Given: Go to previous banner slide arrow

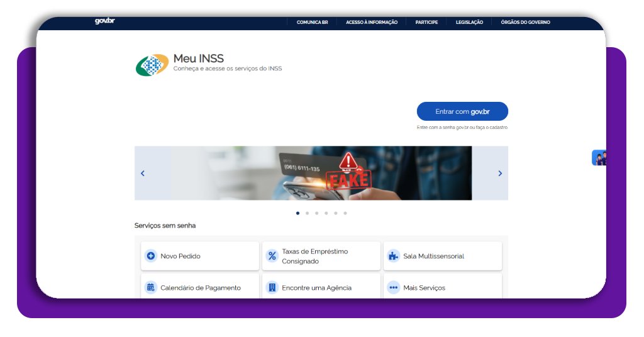Looking at the screenshot, I should pos(143,174).
